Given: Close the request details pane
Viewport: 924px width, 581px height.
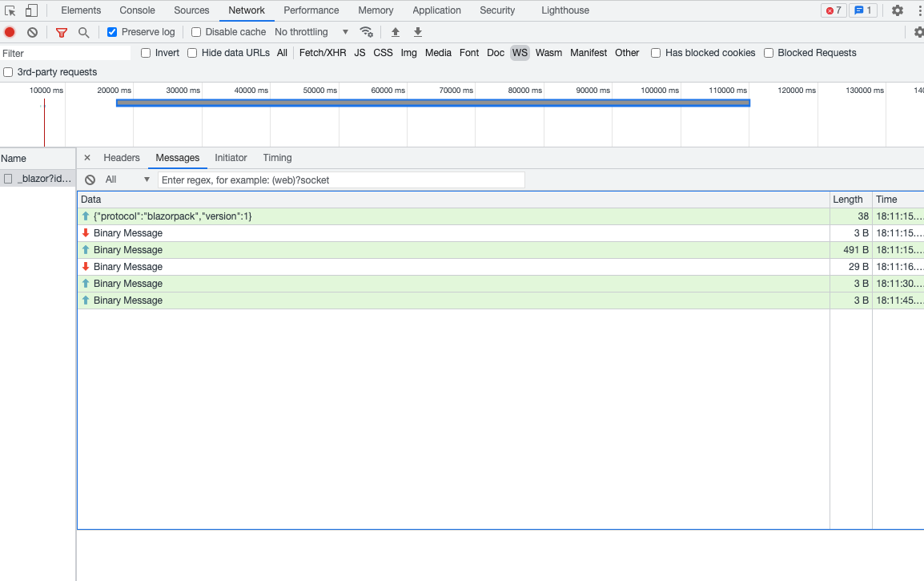Looking at the screenshot, I should pos(87,158).
